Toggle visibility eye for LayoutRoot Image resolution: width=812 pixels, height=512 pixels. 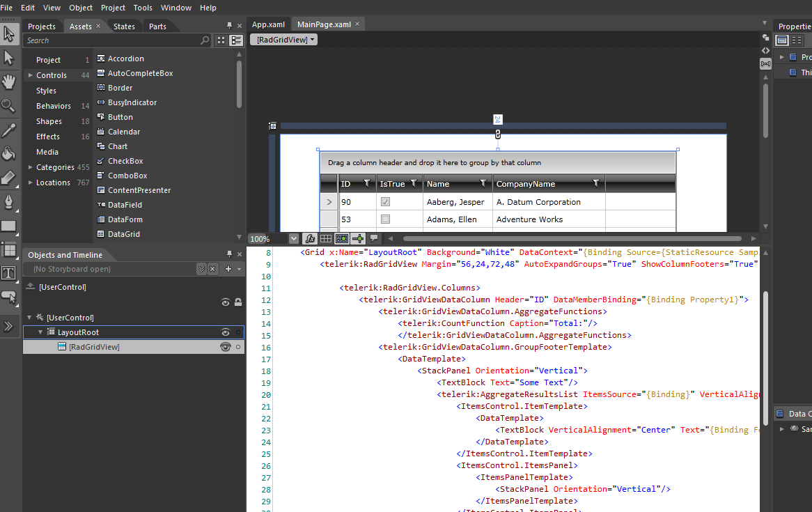coord(225,333)
